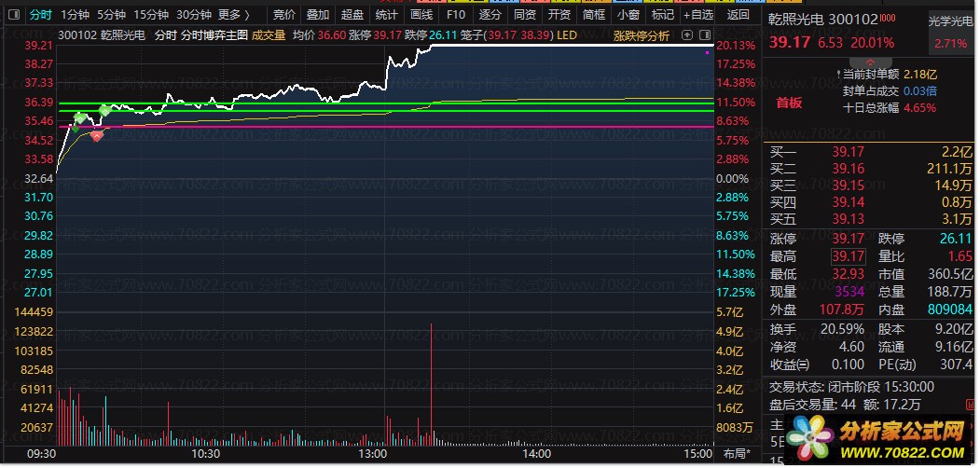Open the 小窗 mini window

pos(628,14)
